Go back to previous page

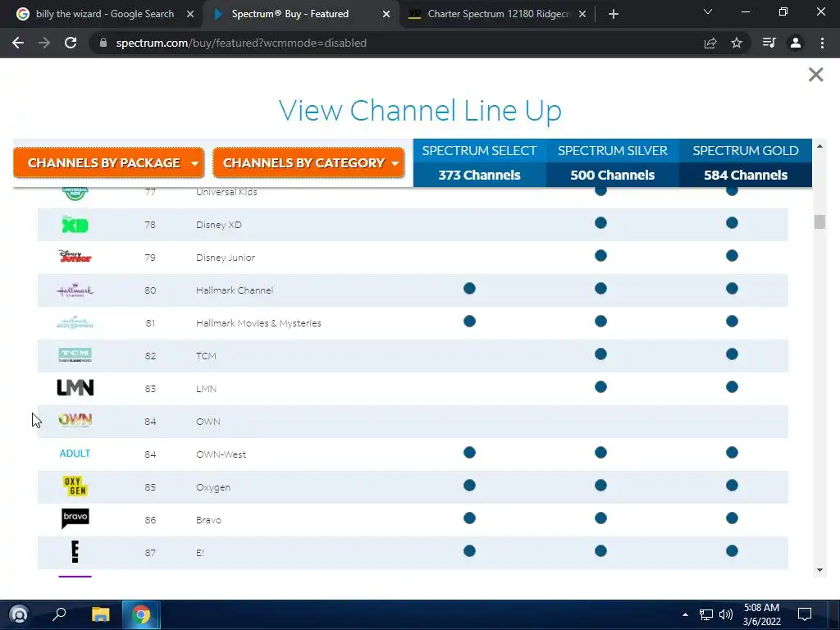18,43
